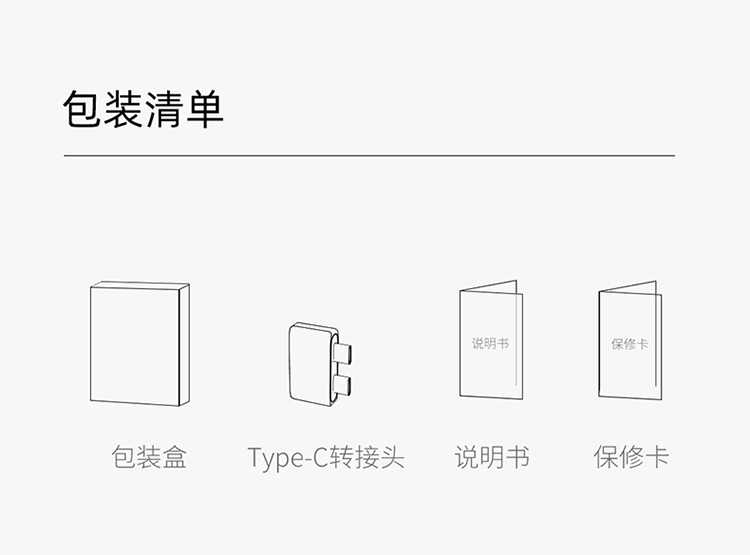The width and height of the screenshot is (750, 555).
Task: Click the 包装清单 heading
Action: pos(143,110)
